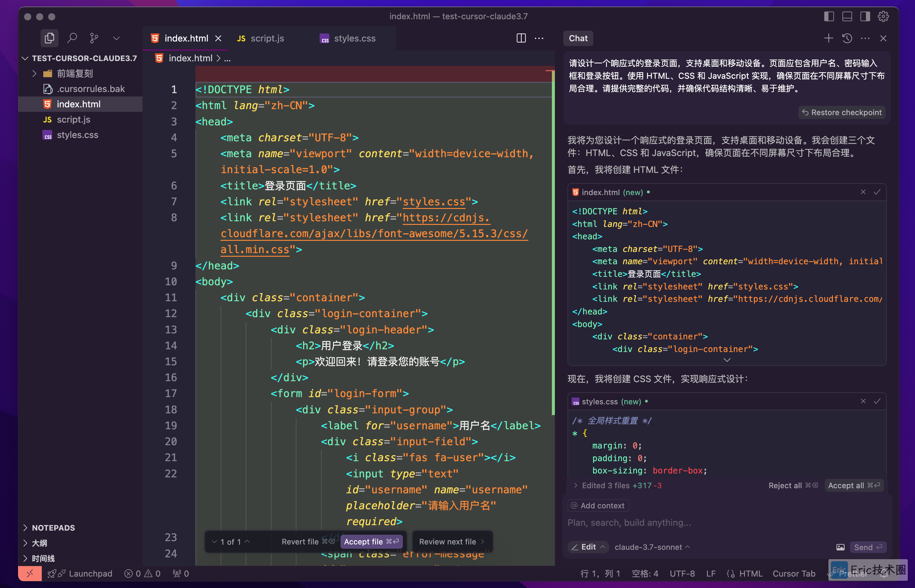
Task: Open the Edit mode dropdown
Action: pos(588,547)
